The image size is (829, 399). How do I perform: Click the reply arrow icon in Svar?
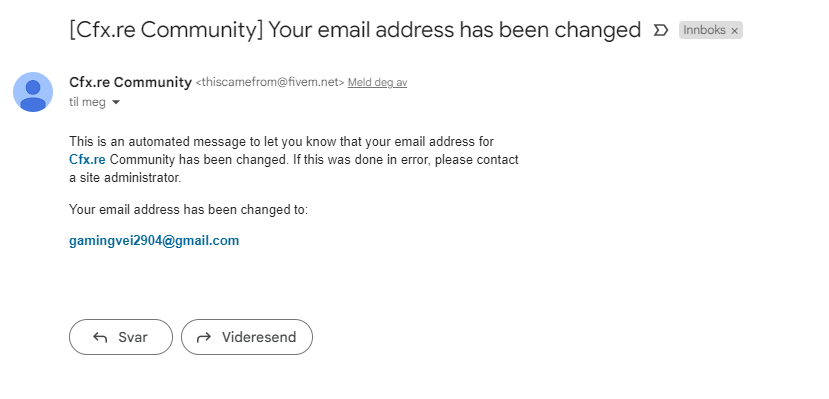tap(100, 337)
